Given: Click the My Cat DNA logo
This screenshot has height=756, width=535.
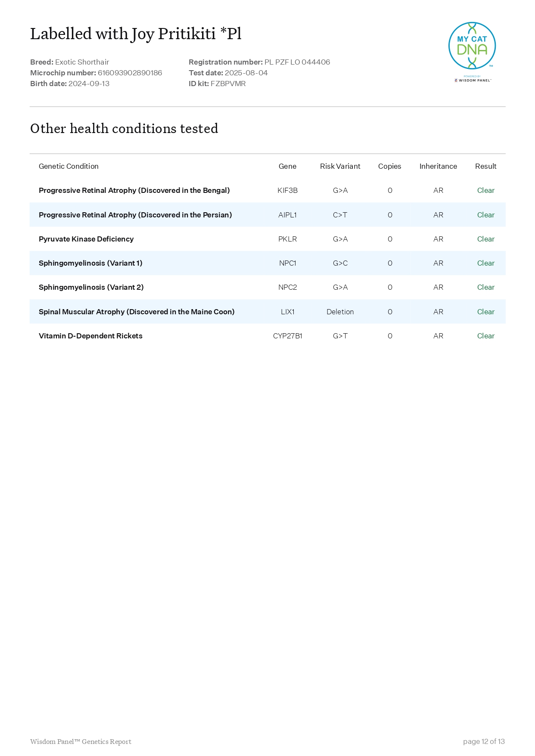Looking at the screenshot, I should [x=472, y=46].
